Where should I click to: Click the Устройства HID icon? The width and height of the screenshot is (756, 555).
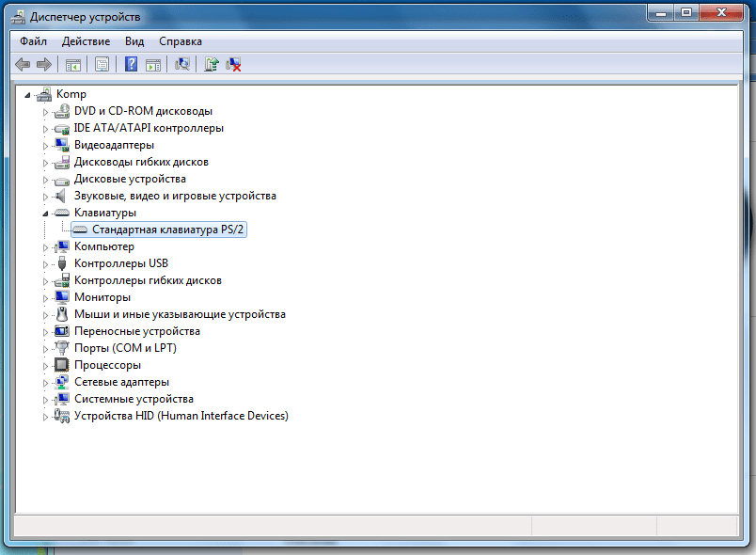pos(62,416)
